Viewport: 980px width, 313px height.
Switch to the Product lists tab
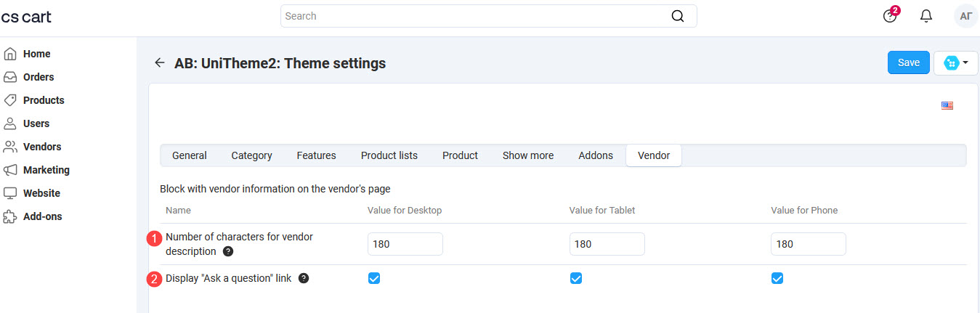tap(389, 155)
